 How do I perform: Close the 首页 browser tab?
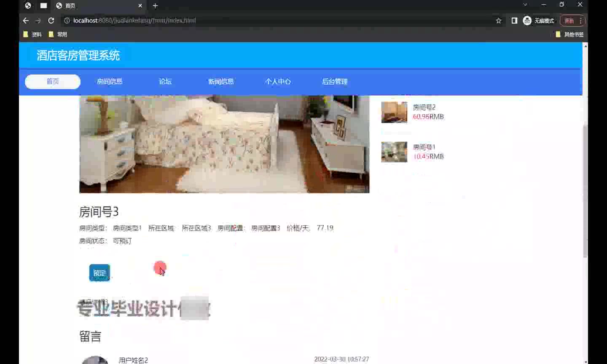pyautogui.click(x=140, y=5)
